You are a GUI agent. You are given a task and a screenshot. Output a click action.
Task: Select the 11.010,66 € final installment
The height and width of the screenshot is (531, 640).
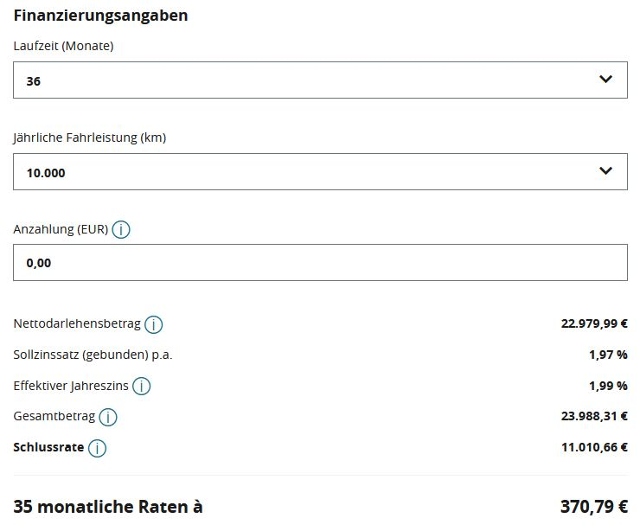[594, 447]
